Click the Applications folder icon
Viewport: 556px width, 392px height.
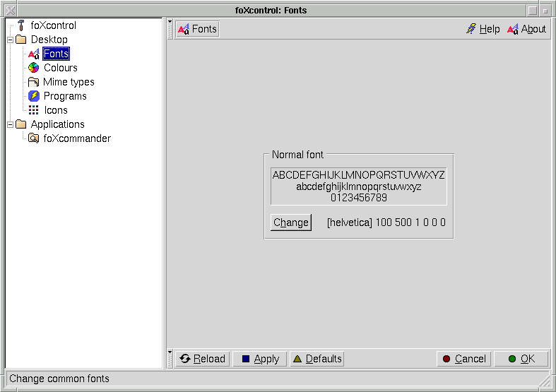(21, 124)
